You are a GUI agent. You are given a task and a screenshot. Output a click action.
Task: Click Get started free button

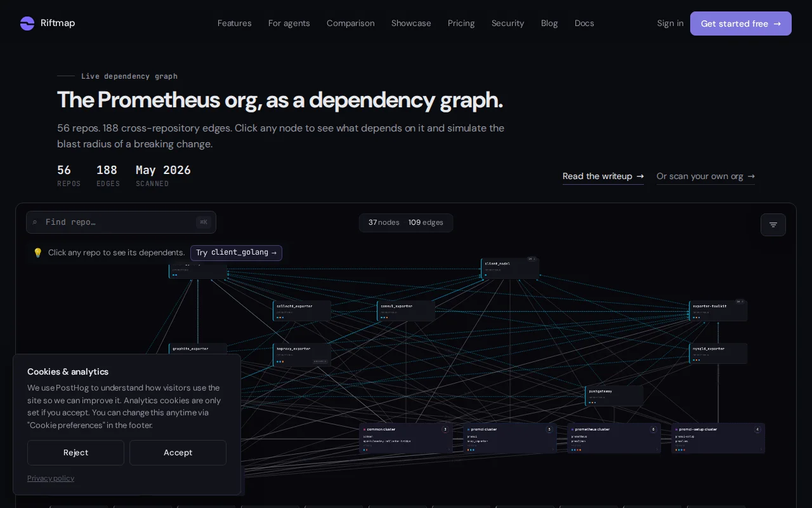point(741,23)
